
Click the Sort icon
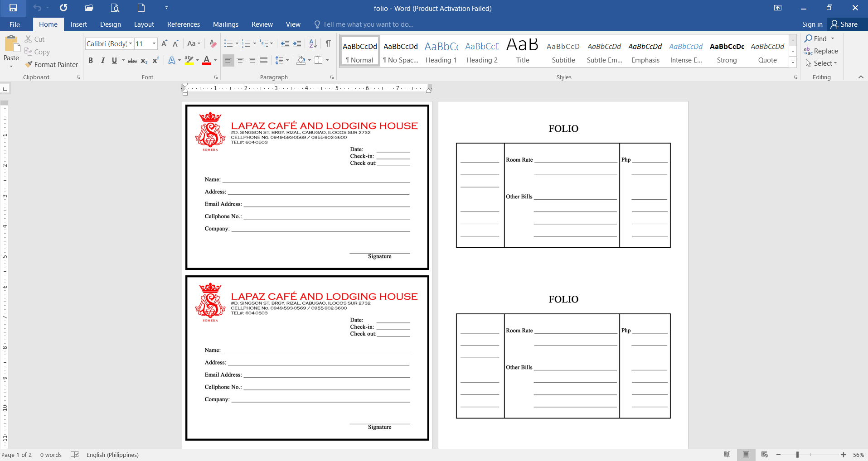[313, 43]
